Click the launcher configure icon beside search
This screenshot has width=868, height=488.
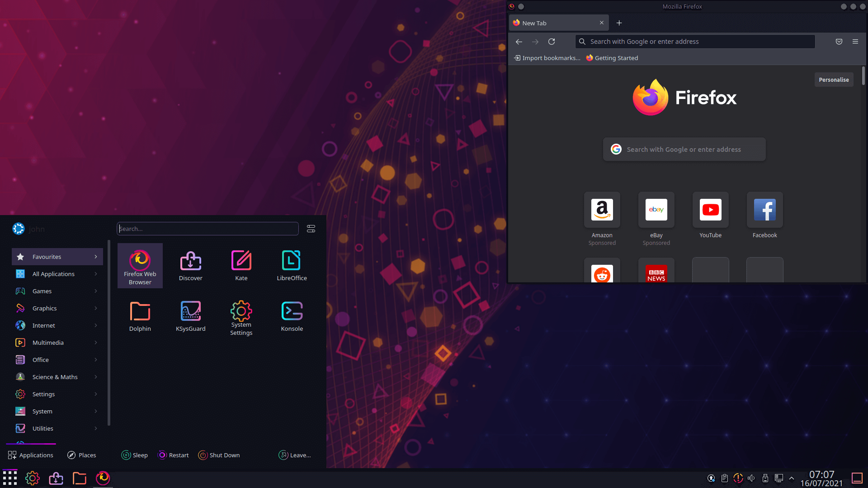point(311,229)
